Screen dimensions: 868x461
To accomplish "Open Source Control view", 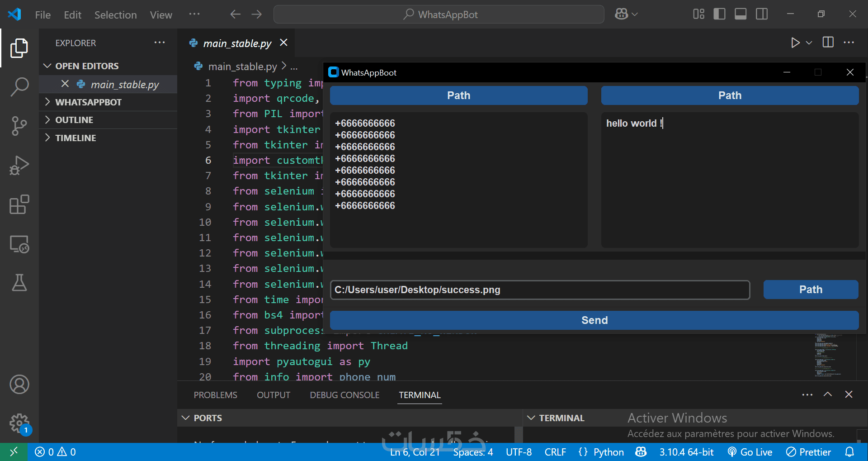I will 19,126.
